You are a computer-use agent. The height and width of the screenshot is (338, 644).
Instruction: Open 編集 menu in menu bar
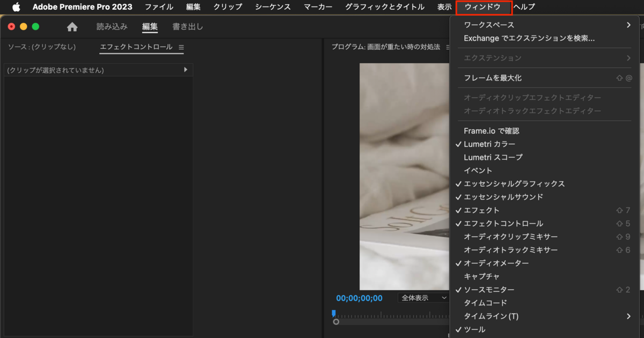193,7
